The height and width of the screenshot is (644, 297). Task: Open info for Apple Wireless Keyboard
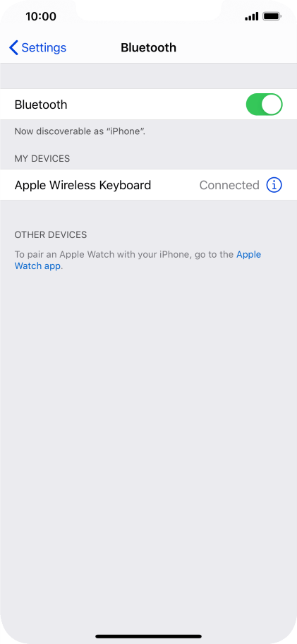pyautogui.click(x=274, y=185)
